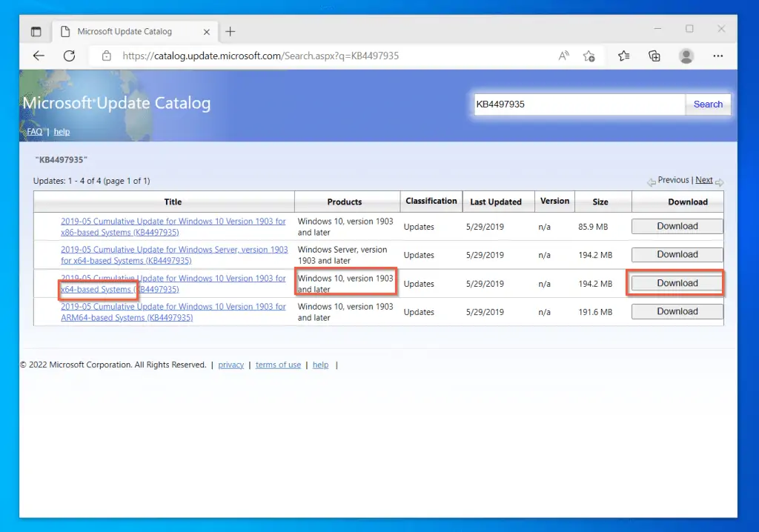Select the Updates: 1 - 4 of 4 text
759x532 pixels.
[x=91, y=181]
